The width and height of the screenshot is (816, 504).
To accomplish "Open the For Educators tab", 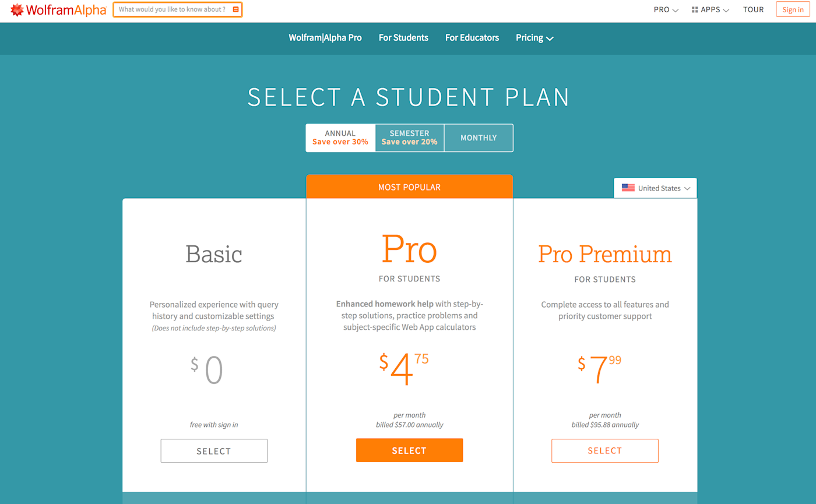I will coord(472,38).
